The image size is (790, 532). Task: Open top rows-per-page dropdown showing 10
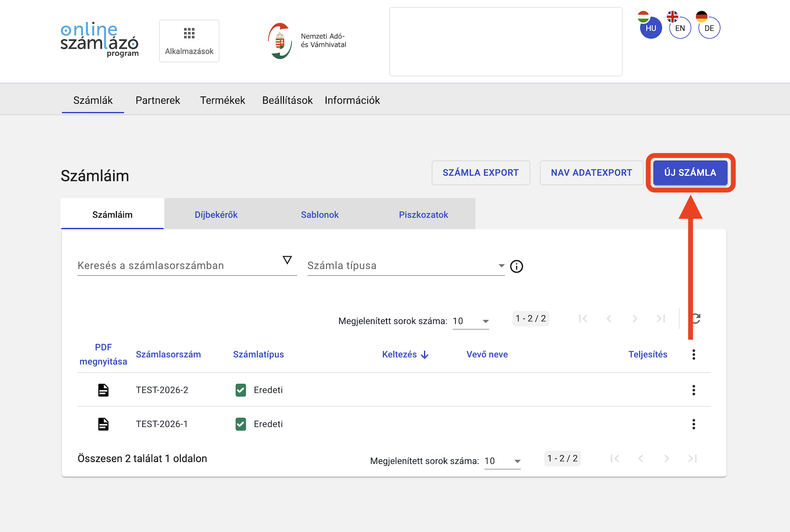point(471,321)
